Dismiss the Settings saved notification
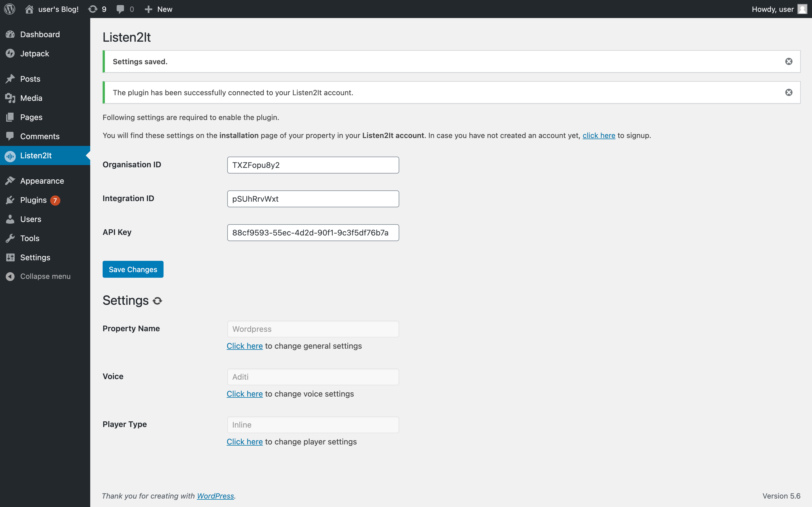Screen dimensions: 812x507 (789, 61)
